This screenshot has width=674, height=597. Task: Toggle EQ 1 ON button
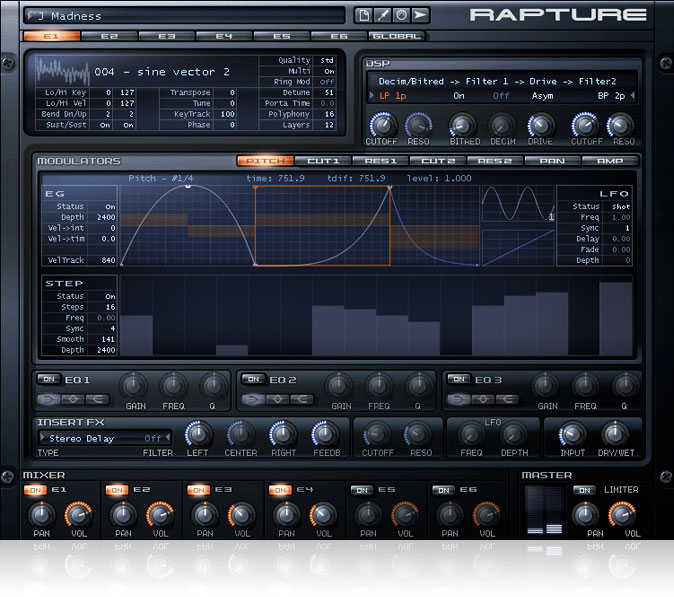[49, 379]
